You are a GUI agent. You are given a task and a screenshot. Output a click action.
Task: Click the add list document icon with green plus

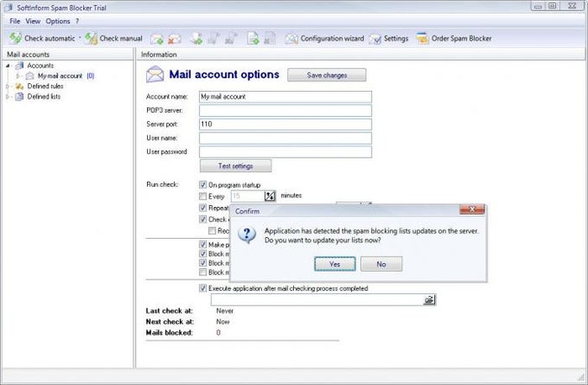click(253, 39)
